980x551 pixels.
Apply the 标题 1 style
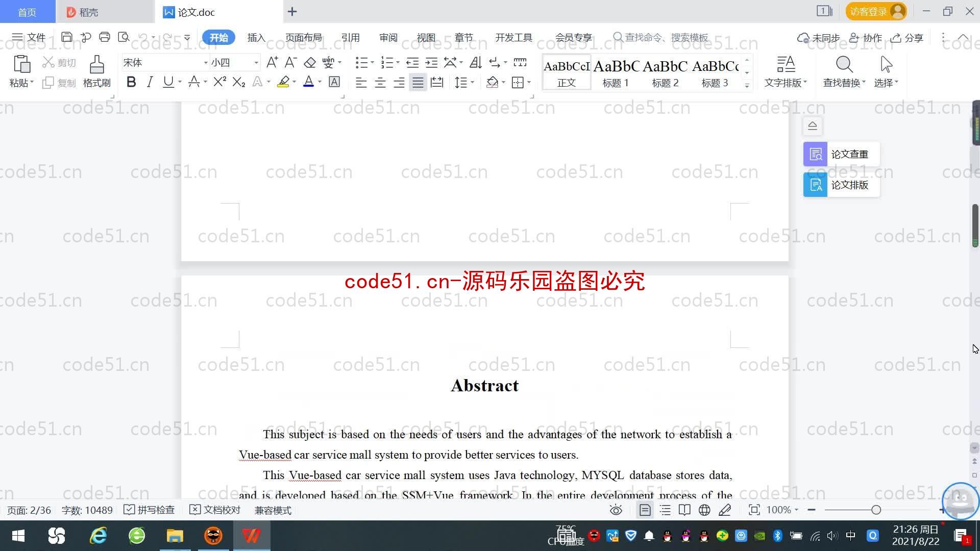(616, 72)
